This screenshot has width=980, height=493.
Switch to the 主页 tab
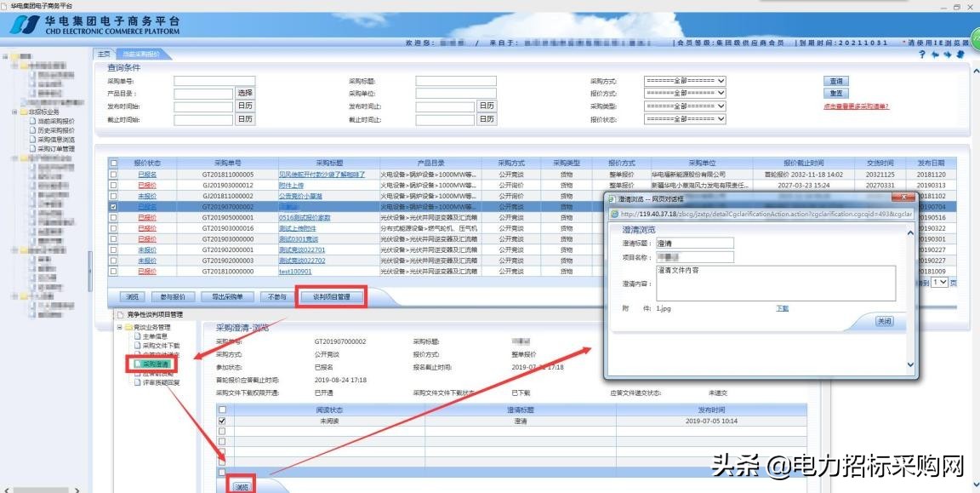pos(102,53)
